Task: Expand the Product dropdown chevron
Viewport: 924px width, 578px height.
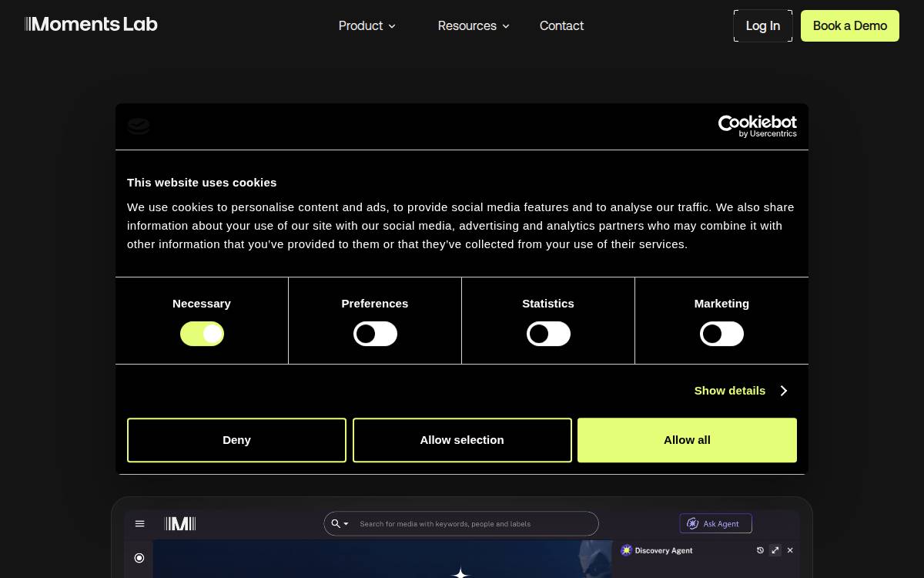Action: [x=392, y=26]
